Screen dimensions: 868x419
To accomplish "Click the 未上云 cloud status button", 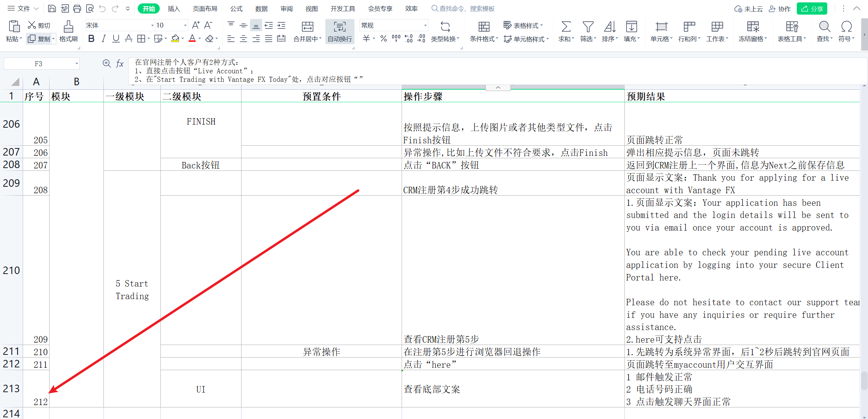I will [748, 8].
